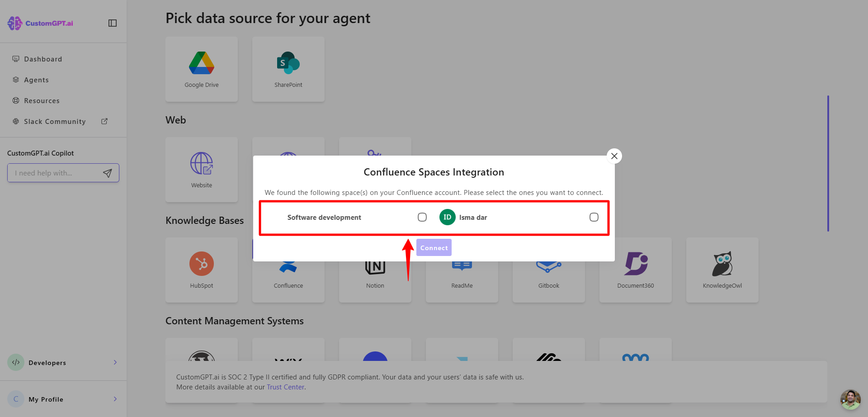Choose SharePoint data source

pyautogui.click(x=288, y=69)
